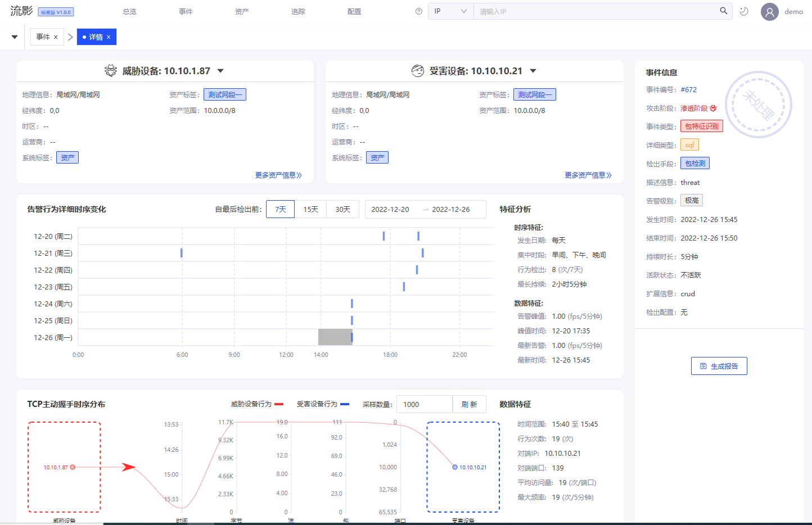This screenshot has width=812, height=525.
Task: Click the 采样数量 input field
Action: point(425,404)
